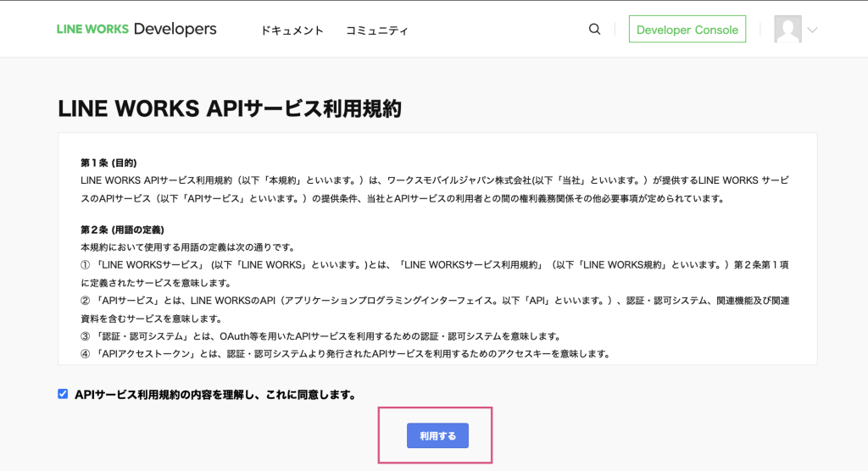Click the LINE WORKS Developers logo
Screen dimensions: 868x471
point(136,30)
